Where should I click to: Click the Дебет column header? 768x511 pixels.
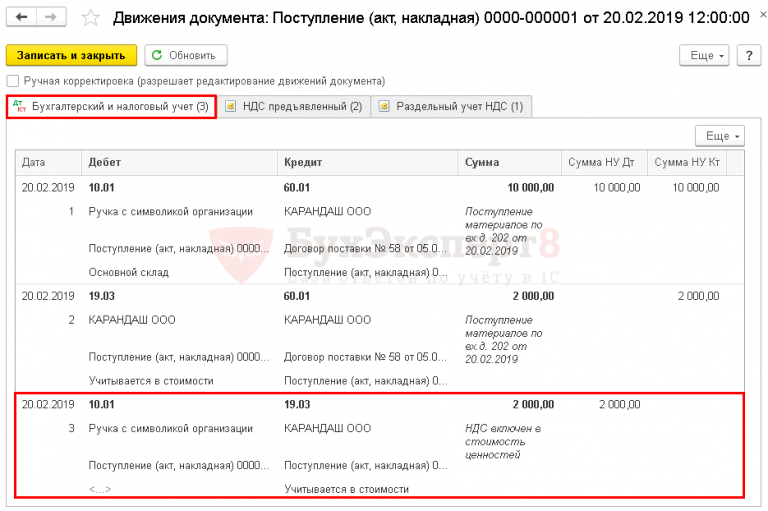179,162
